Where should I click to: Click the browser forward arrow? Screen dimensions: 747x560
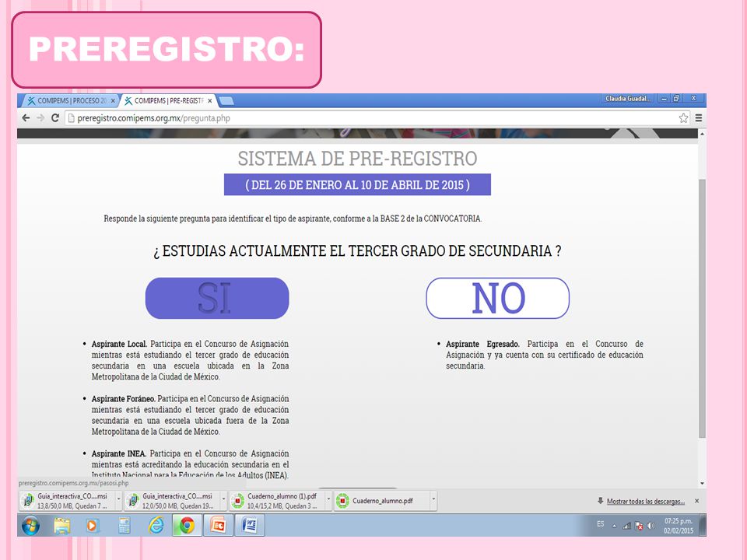[x=40, y=117]
